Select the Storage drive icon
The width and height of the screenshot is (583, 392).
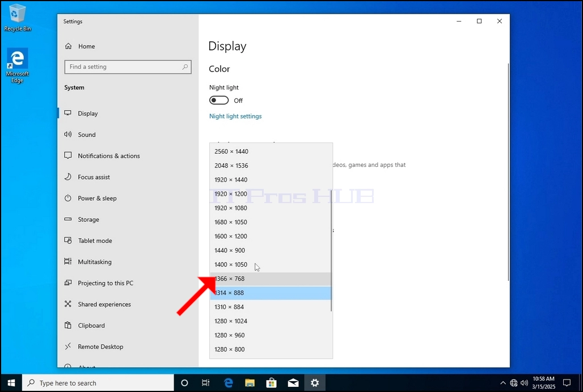[x=67, y=219]
